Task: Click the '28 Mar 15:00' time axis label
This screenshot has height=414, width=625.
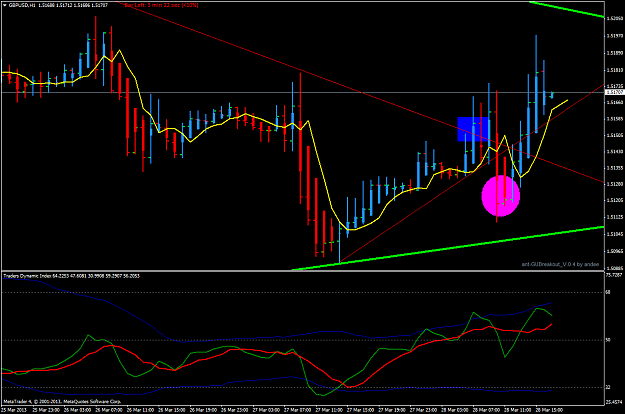Action: [x=548, y=410]
